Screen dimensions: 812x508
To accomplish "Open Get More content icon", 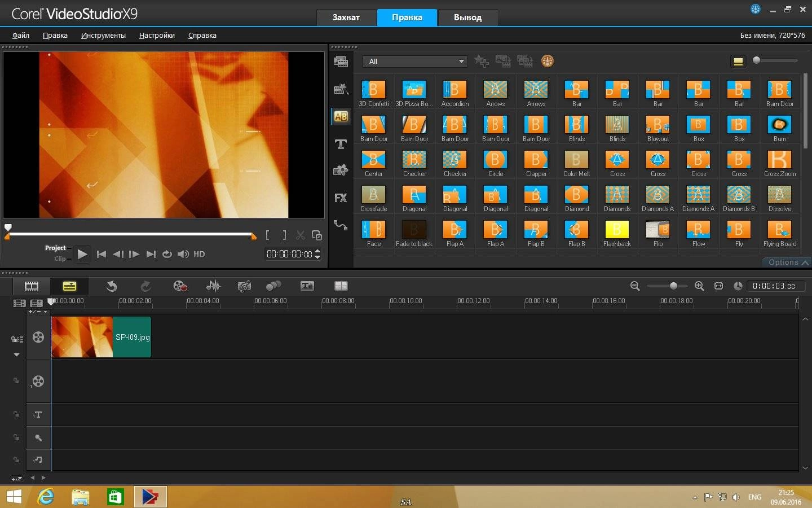I will click(x=548, y=61).
